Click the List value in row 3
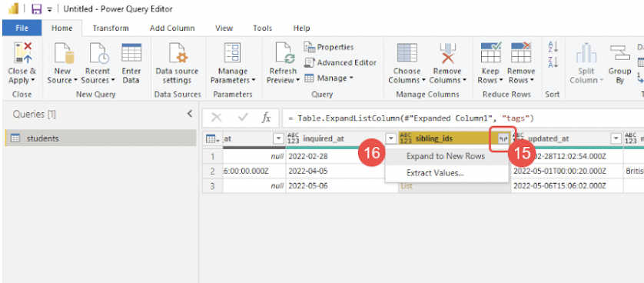The height and width of the screenshot is (283, 644). tap(407, 186)
